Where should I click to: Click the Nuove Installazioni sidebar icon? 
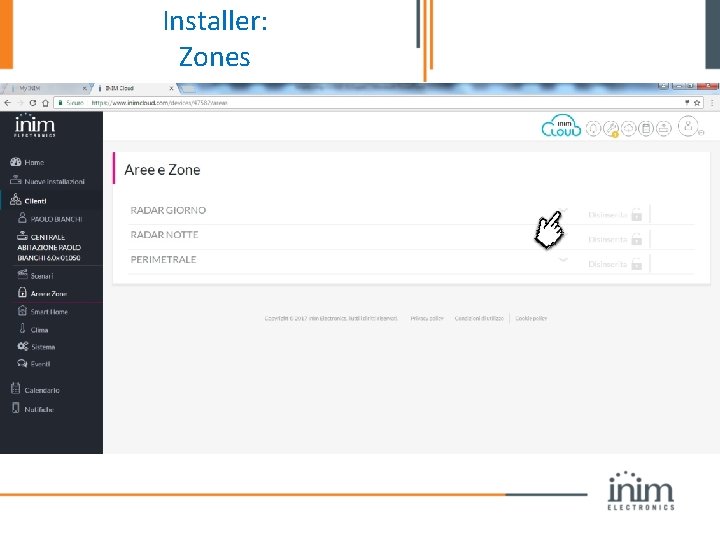16,180
